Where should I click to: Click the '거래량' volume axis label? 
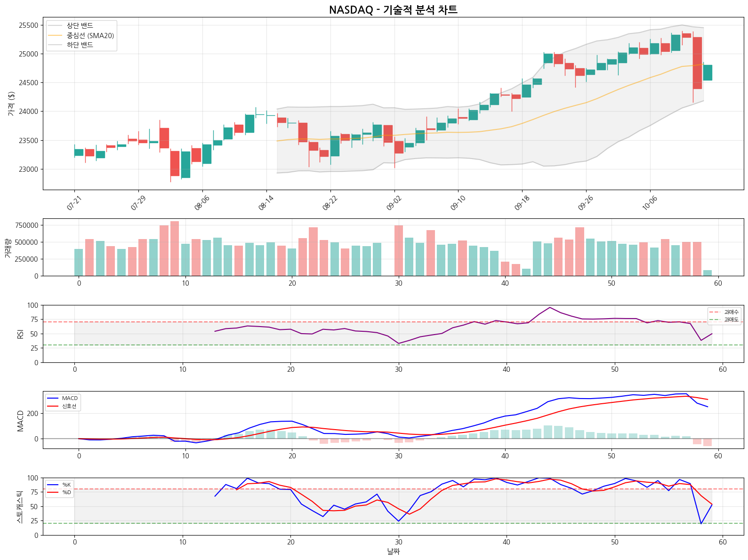coord(8,248)
